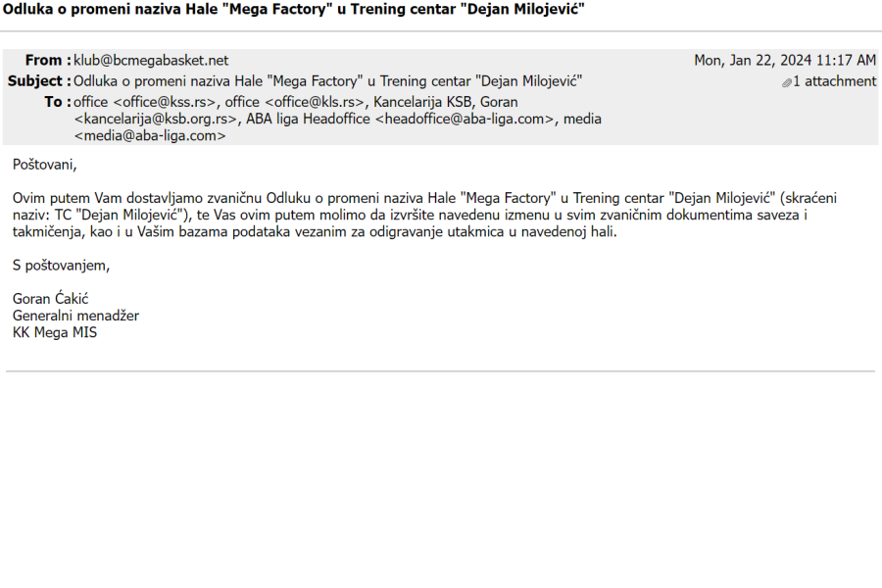Click recipient office@kls.rs
The height and width of the screenshot is (588, 882).
tap(314, 102)
